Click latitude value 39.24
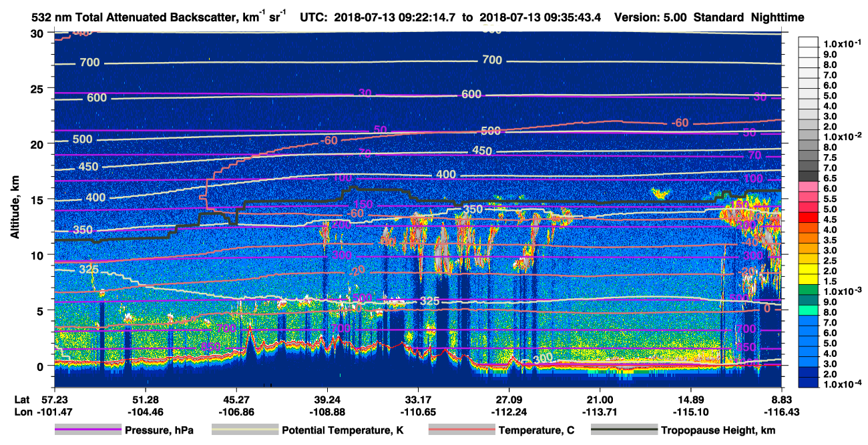 [x=327, y=400]
